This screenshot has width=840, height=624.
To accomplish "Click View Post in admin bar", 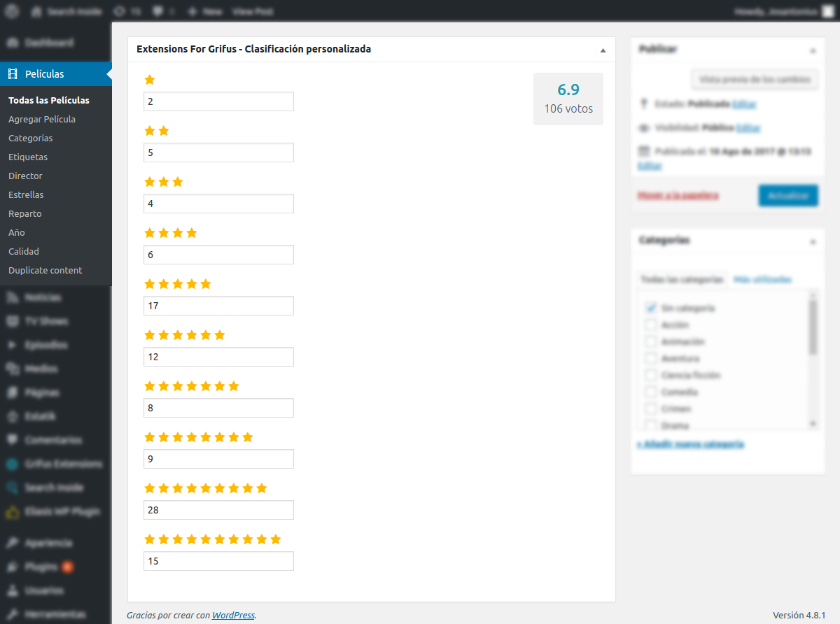I will (253, 12).
